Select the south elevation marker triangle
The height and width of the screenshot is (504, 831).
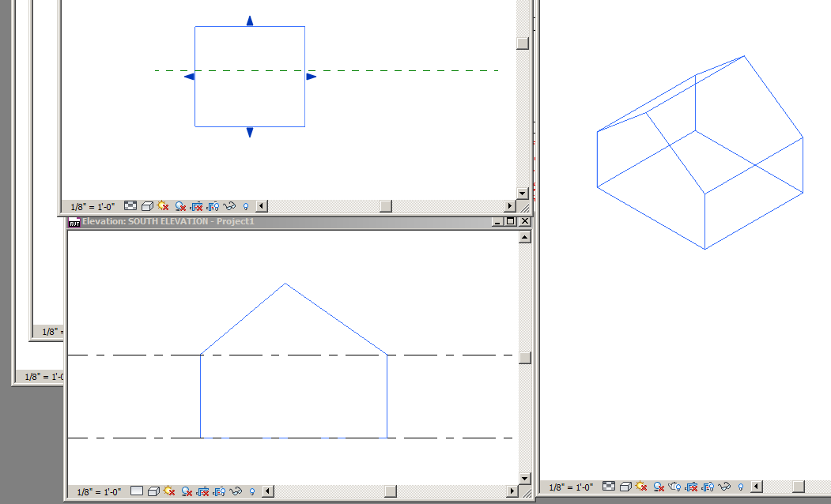[x=250, y=133]
